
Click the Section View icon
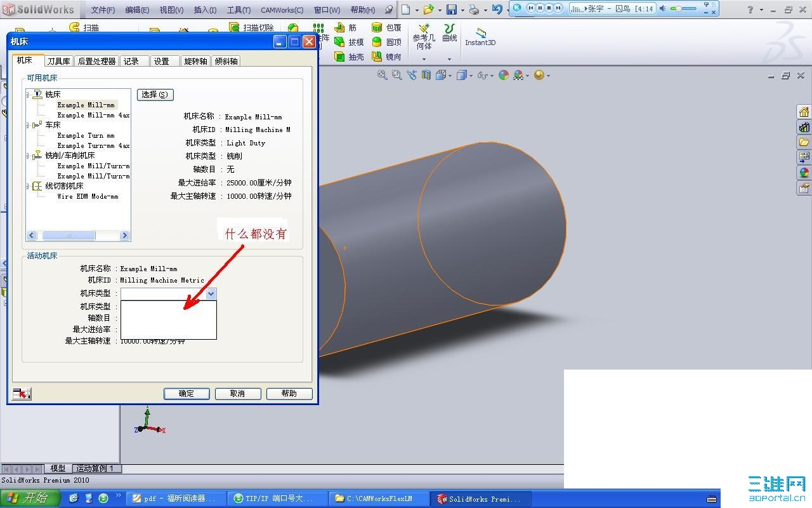tap(426, 75)
